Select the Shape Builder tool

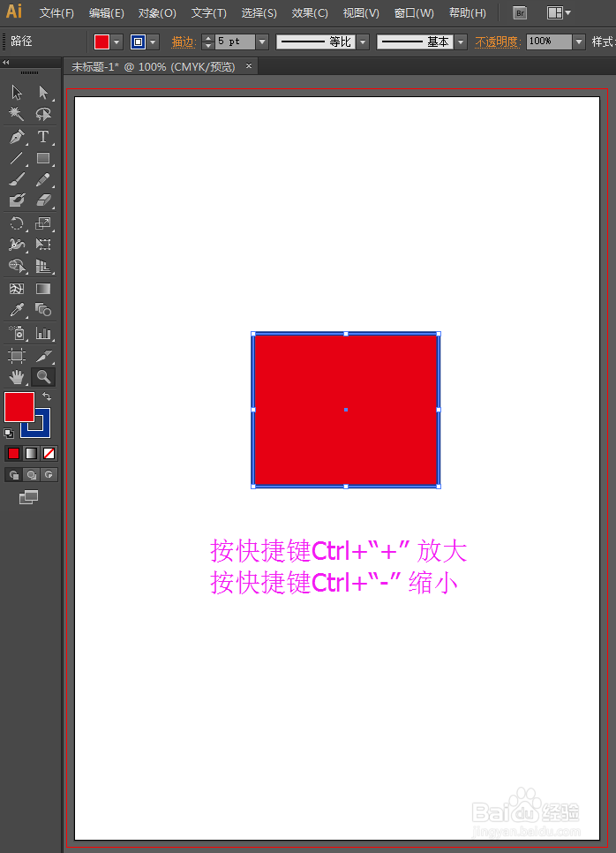[17, 266]
